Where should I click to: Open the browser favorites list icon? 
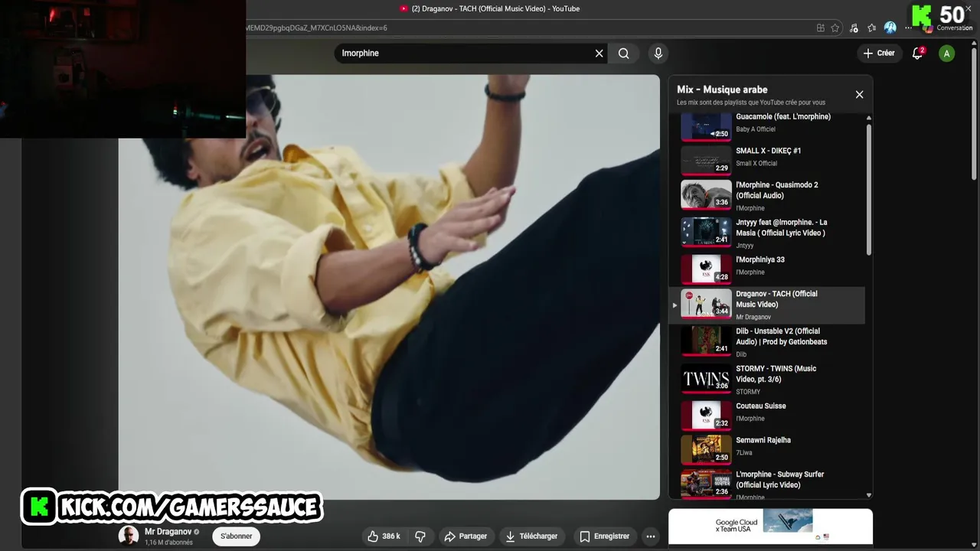pyautogui.click(x=871, y=28)
